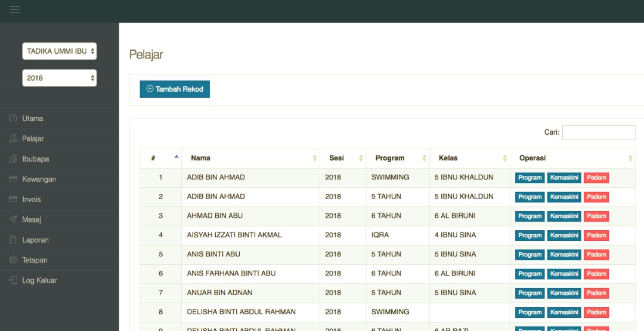Click the Laporan document icon
The height and width of the screenshot is (331, 644).
click(x=13, y=240)
